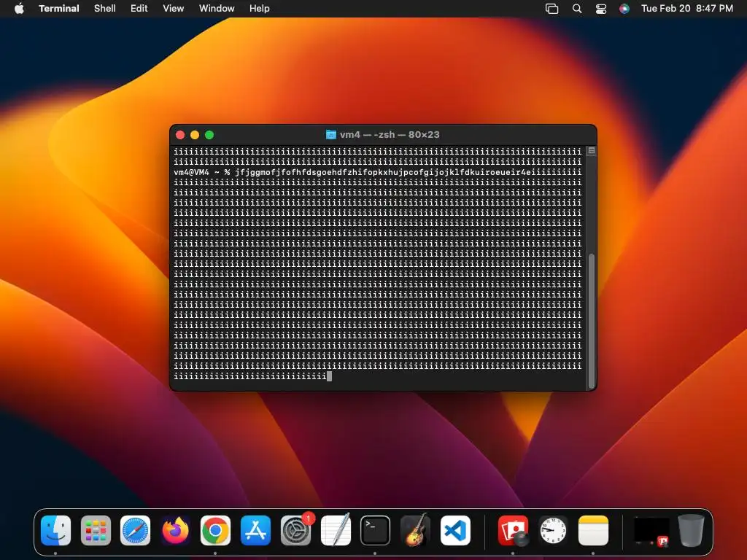Open the Trash from the Dock
This screenshot has height=560, width=747.
(691, 530)
